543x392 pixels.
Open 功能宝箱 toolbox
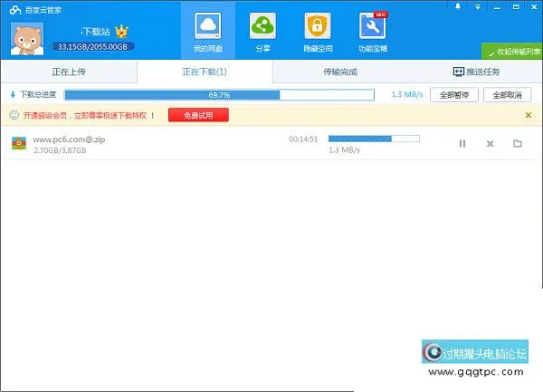click(x=372, y=31)
